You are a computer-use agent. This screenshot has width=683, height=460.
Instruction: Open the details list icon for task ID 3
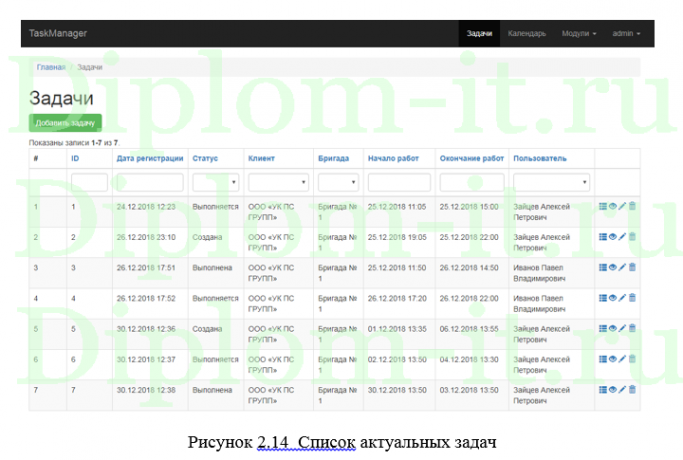tap(603, 267)
